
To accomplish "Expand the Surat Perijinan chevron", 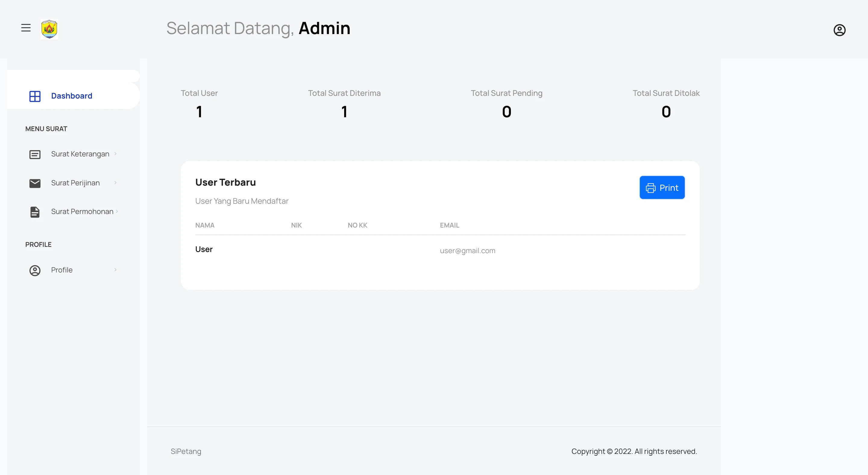I will tap(115, 183).
